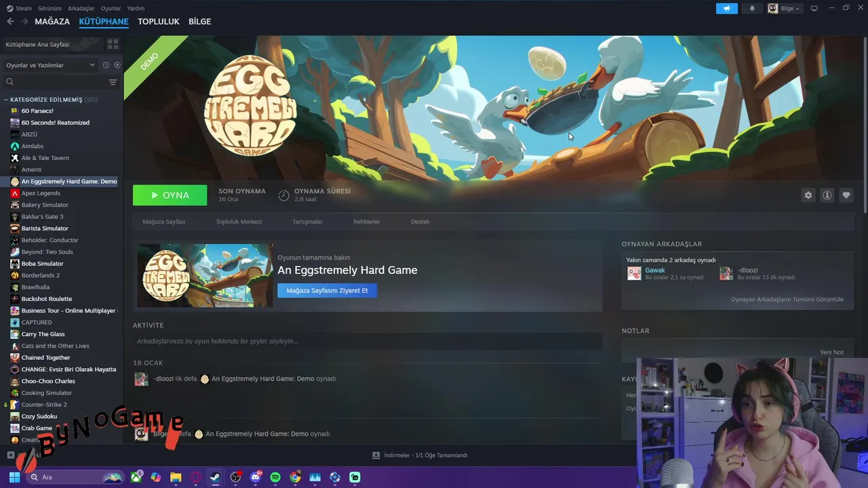This screenshot has height=488, width=868.
Task: Open the Oyunlar menu
Action: pyautogui.click(x=111, y=8)
